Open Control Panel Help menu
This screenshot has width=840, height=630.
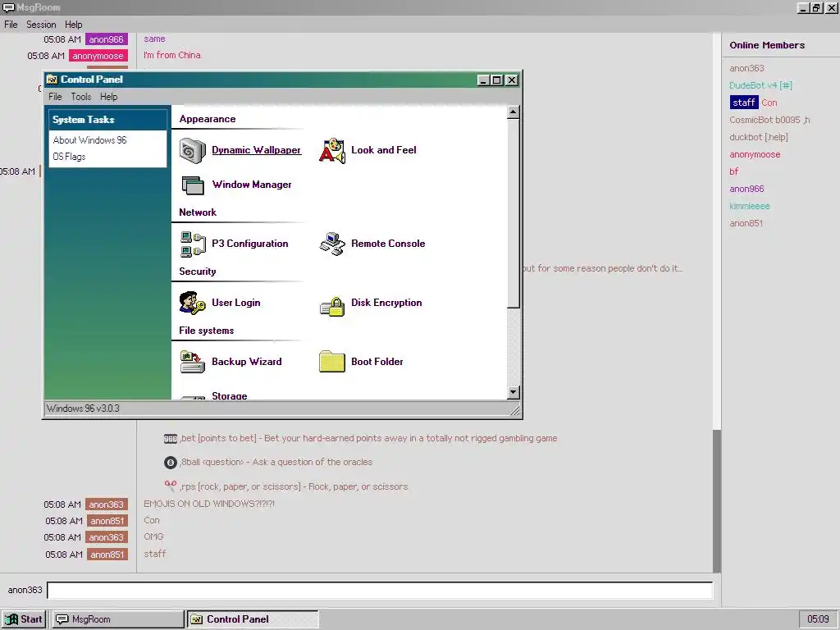(109, 97)
